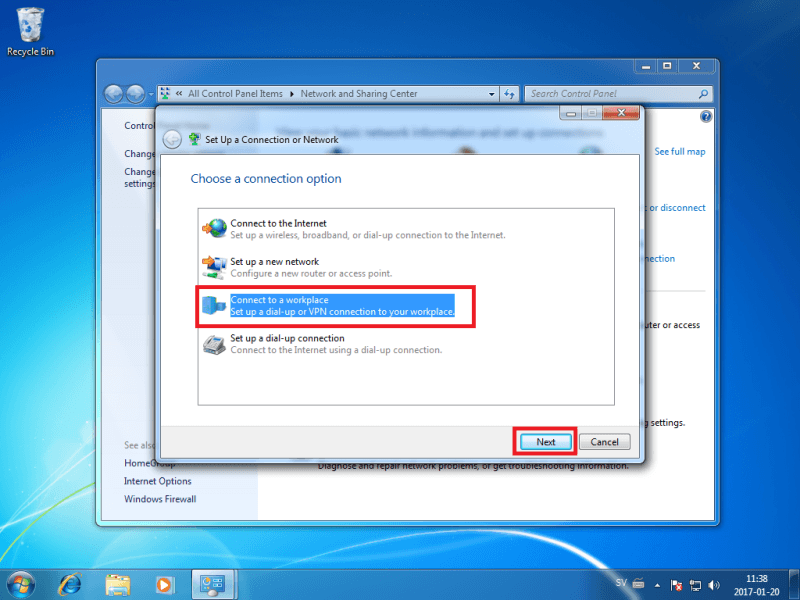Select the Connect to the Internet globe icon
Screen dimensions: 800x600
point(215,228)
